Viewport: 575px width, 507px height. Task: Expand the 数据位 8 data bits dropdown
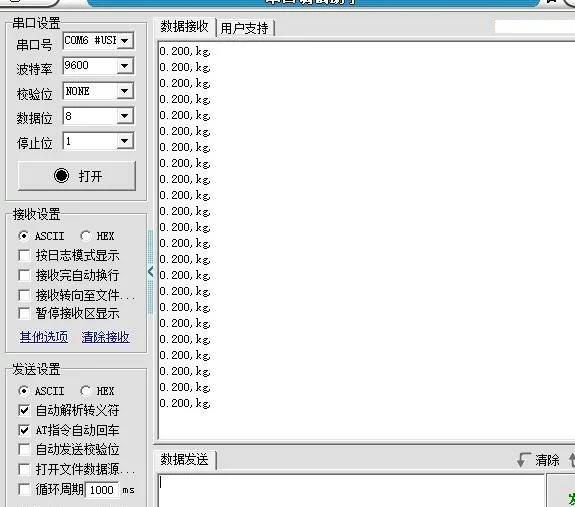[125, 116]
